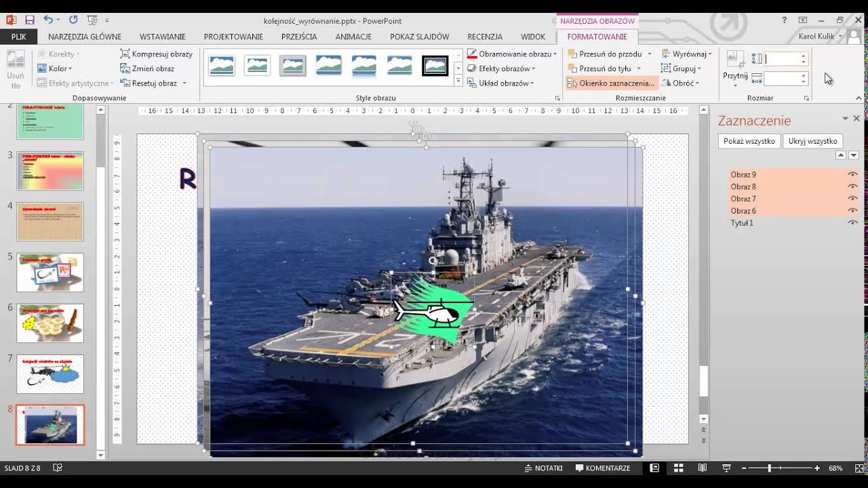
Task: Move selection up with reorder up arrow
Action: tap(841, 155)
